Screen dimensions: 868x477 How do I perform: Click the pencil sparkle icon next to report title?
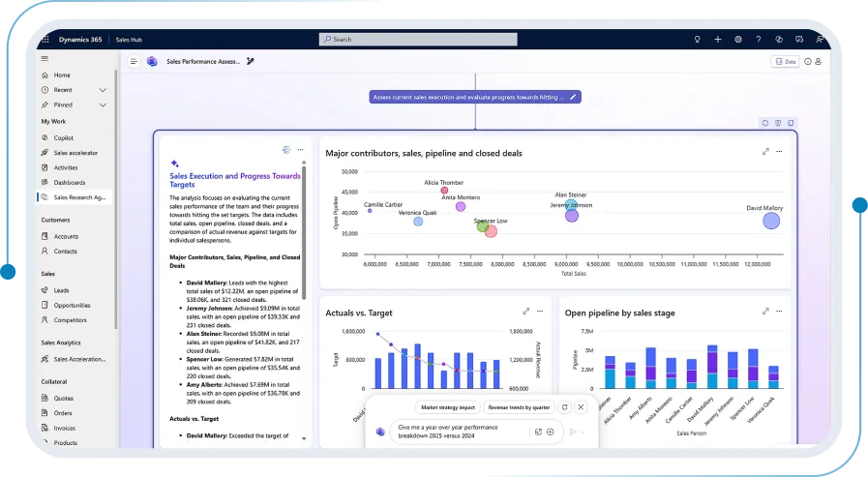(251, 61)
